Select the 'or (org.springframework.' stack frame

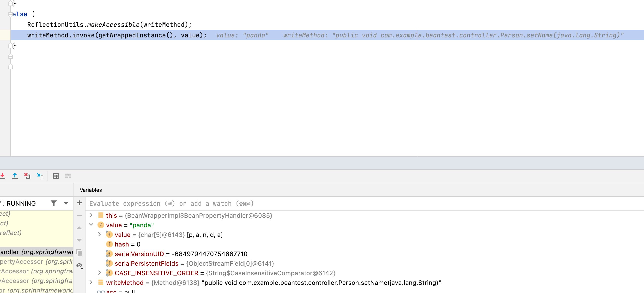point(36,290)
